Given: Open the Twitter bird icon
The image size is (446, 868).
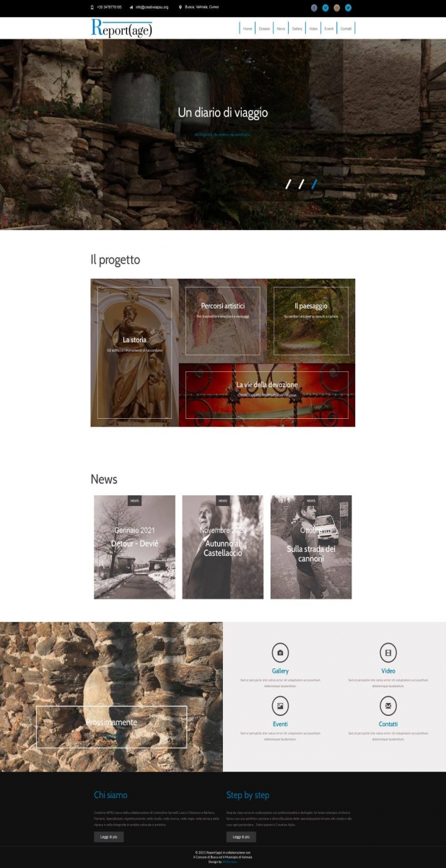Looking at the screenshot, I should coord(348,7).
